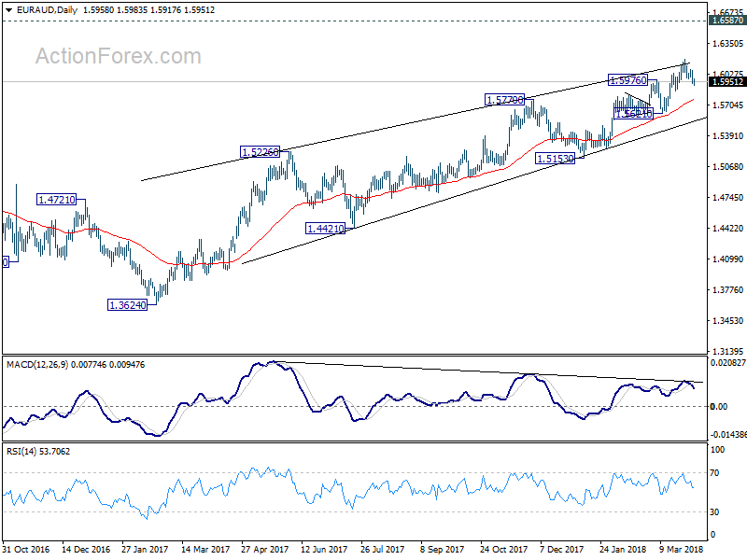Click the 9 Mar 2018 date label
The width and height of the screenshot is (747, 560).
pyautogui.click(x=682, y=549)
